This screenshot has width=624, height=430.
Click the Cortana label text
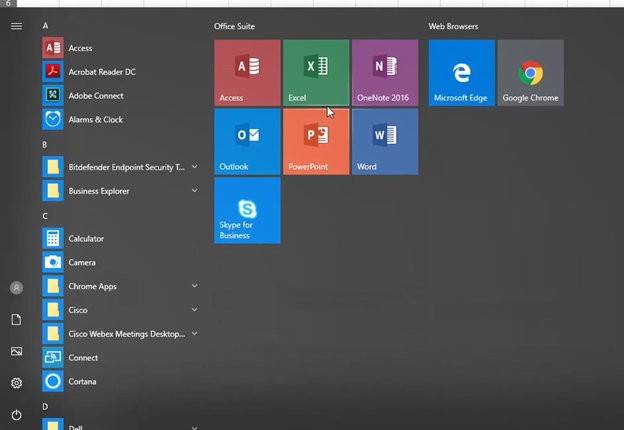click(82, 381)
